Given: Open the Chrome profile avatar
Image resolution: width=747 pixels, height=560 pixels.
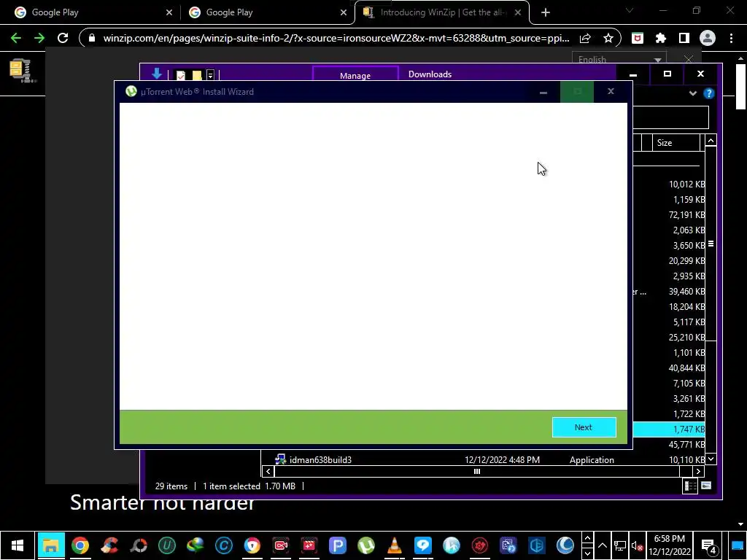Looking at the screenshot, I should 708,38.
